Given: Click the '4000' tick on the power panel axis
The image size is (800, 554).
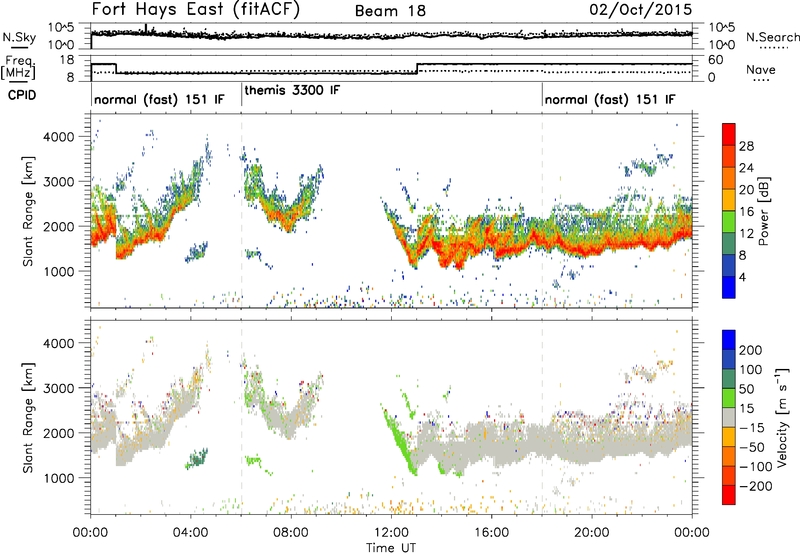Looking at the screenshot, I should tap(58, 137).
